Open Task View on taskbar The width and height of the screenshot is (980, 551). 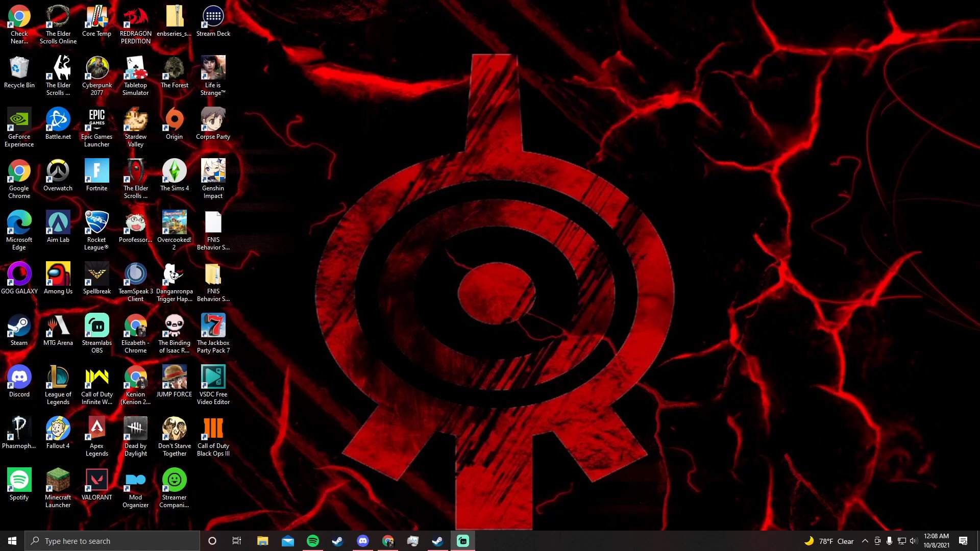237,541
